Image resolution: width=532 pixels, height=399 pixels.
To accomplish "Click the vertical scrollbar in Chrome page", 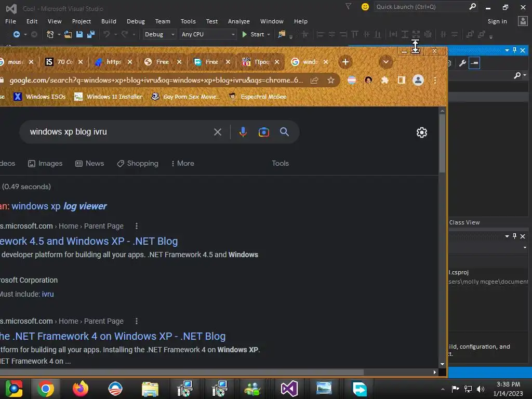I will 442,142.
